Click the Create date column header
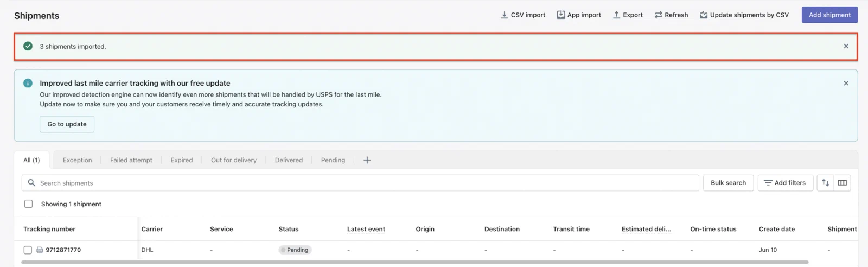Viewport: 868px width, 267px height. pos(777,229)
